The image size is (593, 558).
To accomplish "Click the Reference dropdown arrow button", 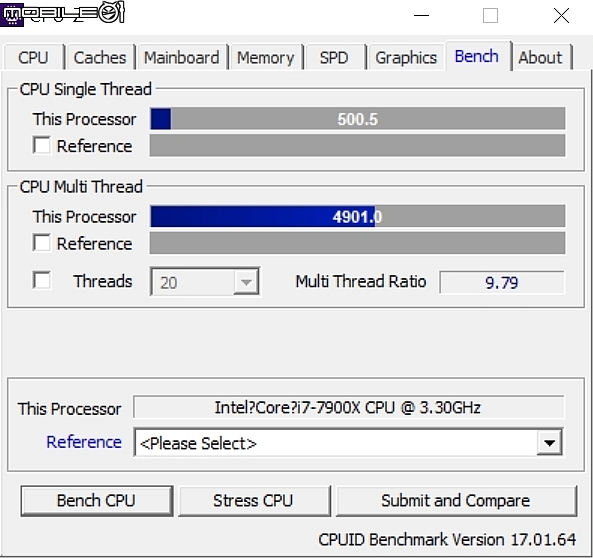I will tap(550, 442).
